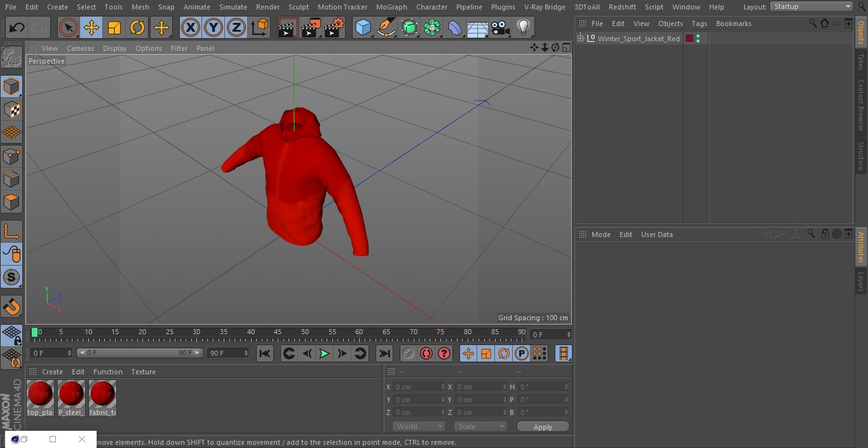Expand the Winter_Sport_Jacket_Red object tree
The height and width of the screenshot is (448, 868).
pos(580,39)
